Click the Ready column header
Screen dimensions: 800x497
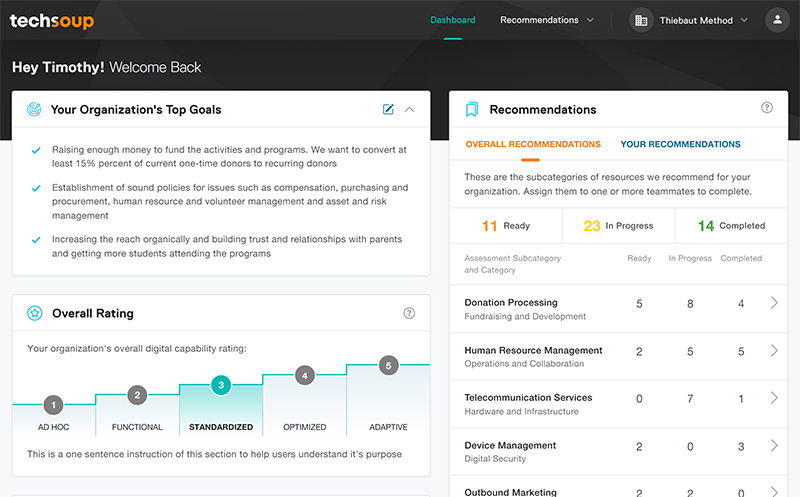[639, 258]
